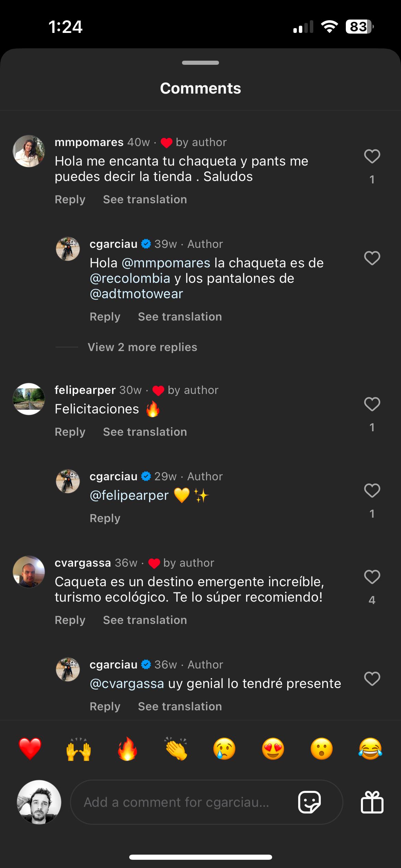Screen dimensions: 401x868
Task: Open the @adtmotowear mention link
Action: [136, 294]
